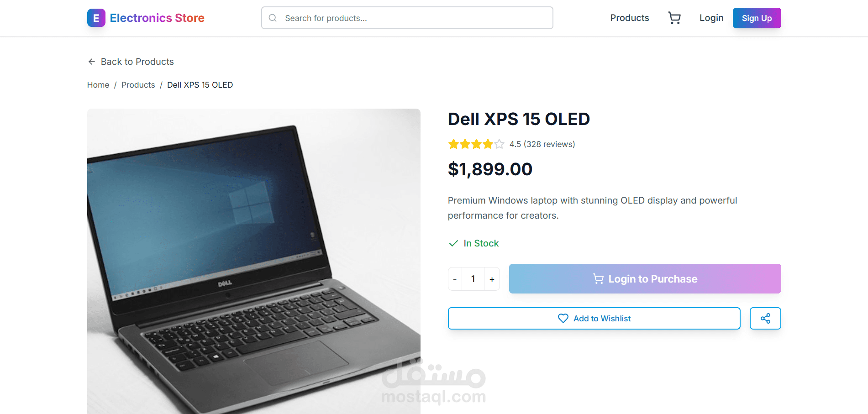Click the Login to Purchase button

645,278
